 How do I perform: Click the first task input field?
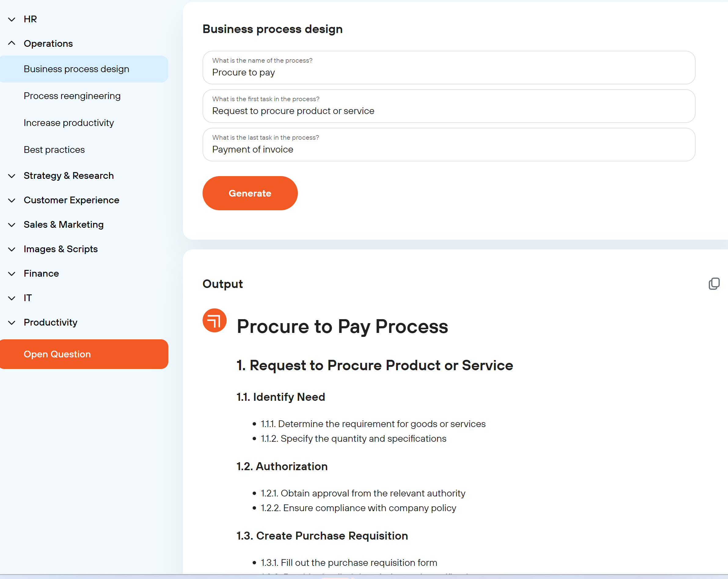click(x=448, y=111)
